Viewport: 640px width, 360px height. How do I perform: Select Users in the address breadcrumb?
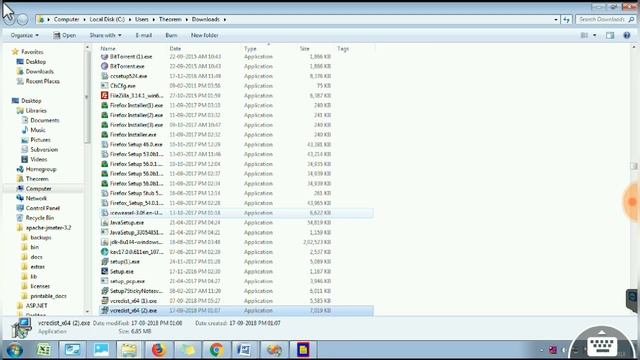tap(142, 19)
